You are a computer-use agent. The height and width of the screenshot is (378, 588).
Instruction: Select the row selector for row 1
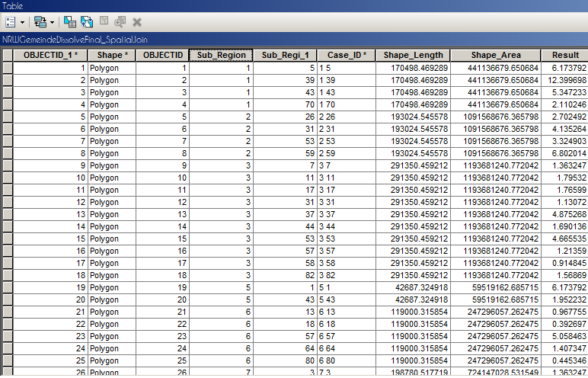(x=8, y=68)
